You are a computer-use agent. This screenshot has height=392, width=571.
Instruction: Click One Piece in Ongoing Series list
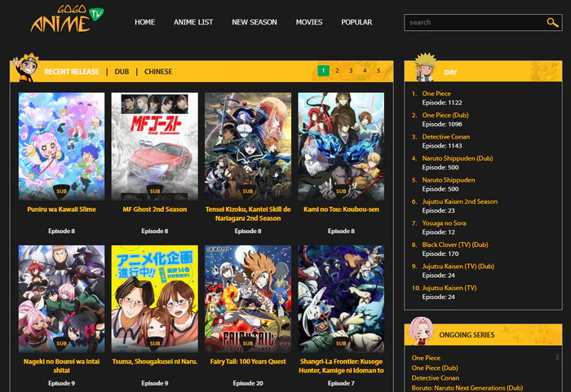[426, 358]
